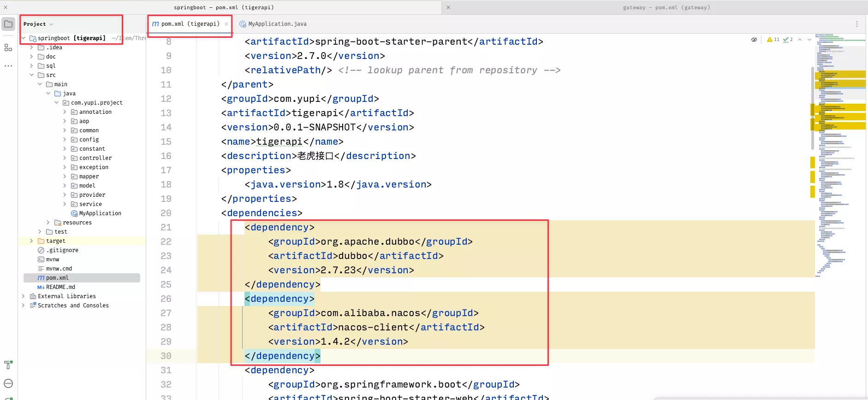
Task: Select the controller package
Action: point(95,158)
